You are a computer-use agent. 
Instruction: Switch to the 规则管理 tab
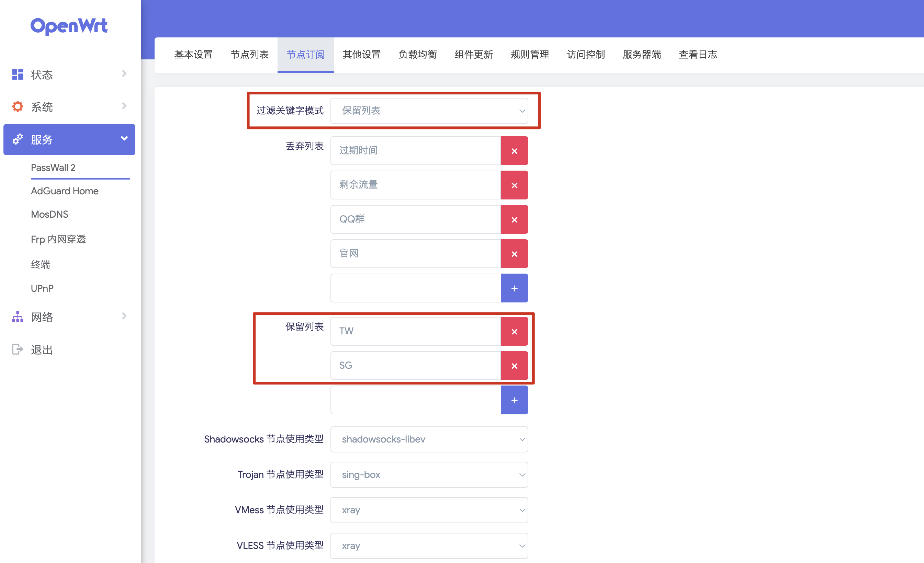530,55
